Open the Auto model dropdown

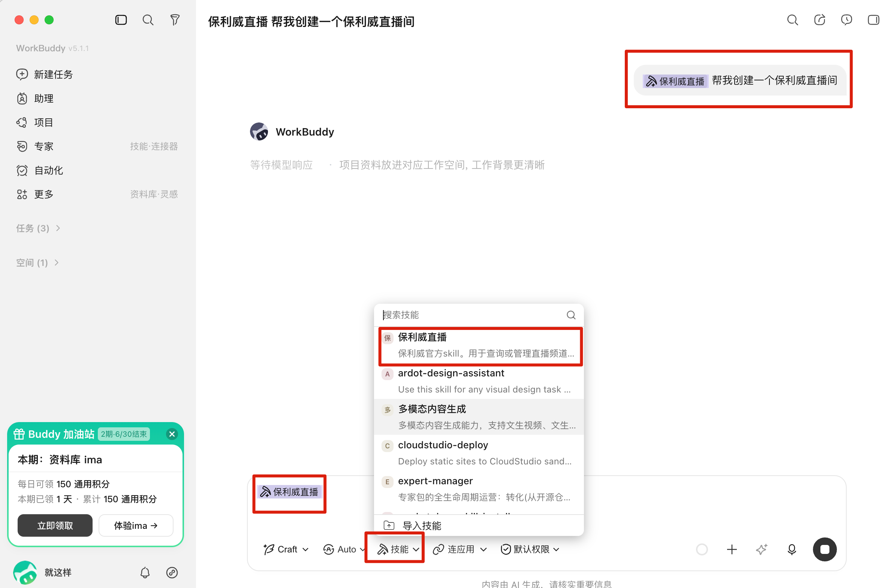344,549
